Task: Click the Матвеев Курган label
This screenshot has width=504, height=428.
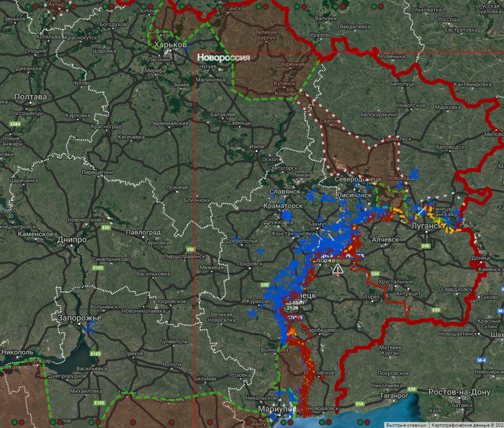Action: point(390,350)
